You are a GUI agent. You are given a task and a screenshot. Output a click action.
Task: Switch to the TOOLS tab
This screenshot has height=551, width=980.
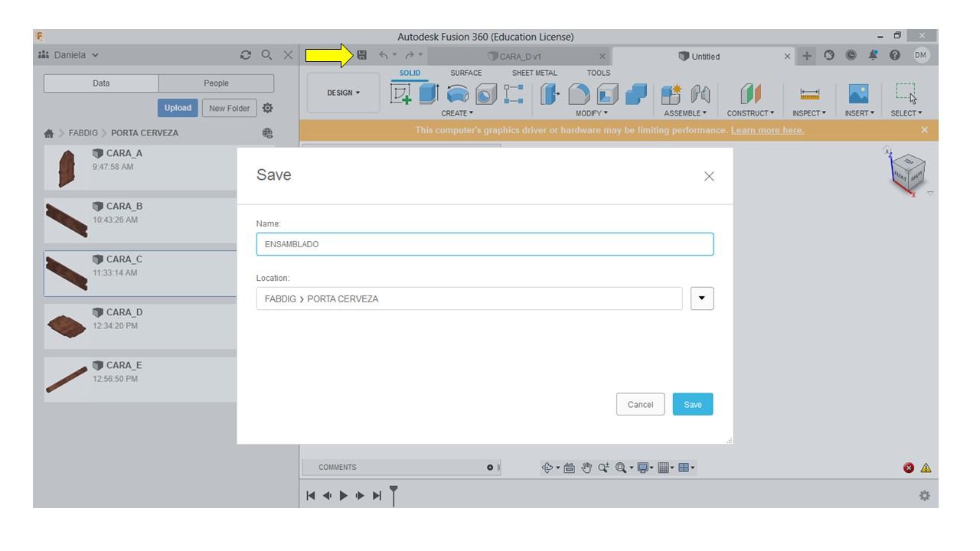pos(599,73)
